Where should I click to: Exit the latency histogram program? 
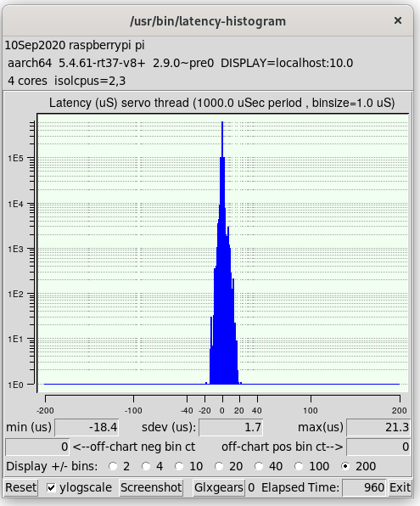tap(400, 487)
